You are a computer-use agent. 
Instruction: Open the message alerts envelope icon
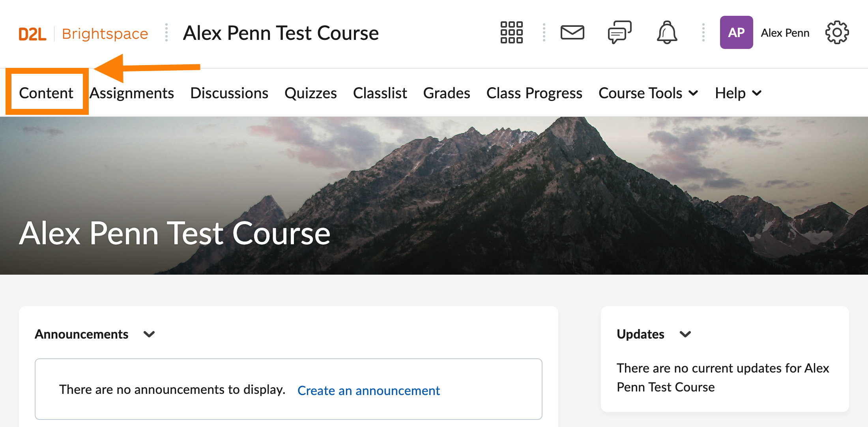click(572, 32)
